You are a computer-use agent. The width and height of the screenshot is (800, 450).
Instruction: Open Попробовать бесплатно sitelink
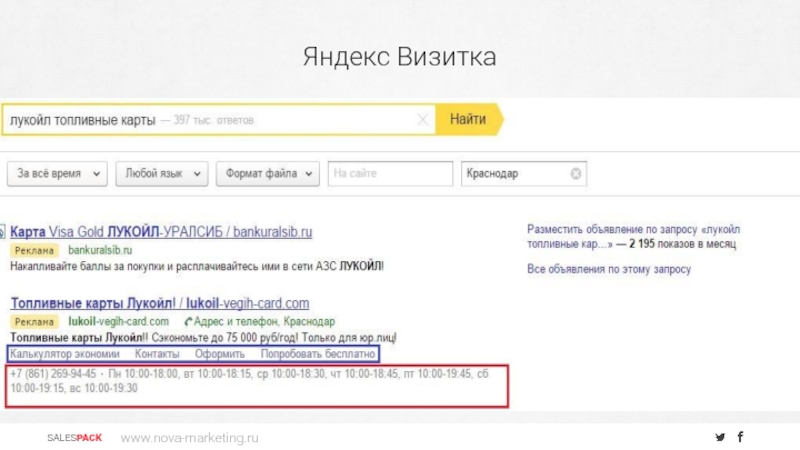(x=318, y=354)
